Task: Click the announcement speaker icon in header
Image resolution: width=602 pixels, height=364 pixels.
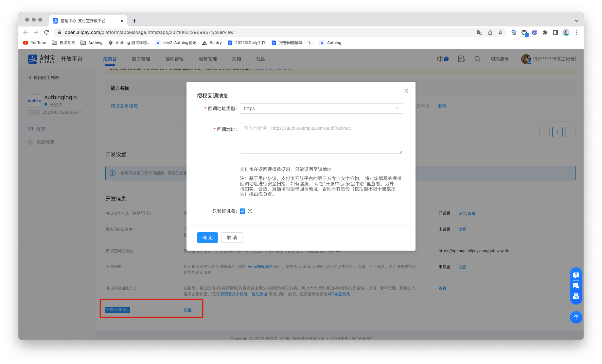Action: (x=440, y=59)
